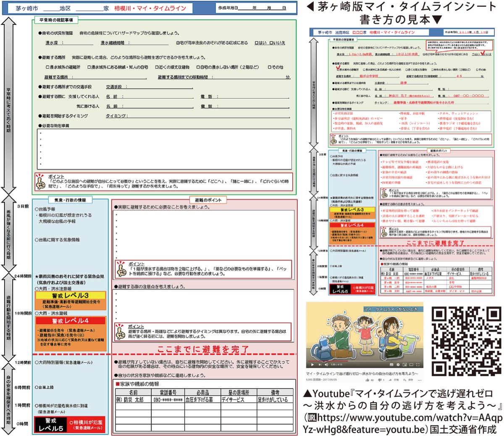Click the thumbs-up like icon
The image size is (504, 436).
tap(367, 380)
